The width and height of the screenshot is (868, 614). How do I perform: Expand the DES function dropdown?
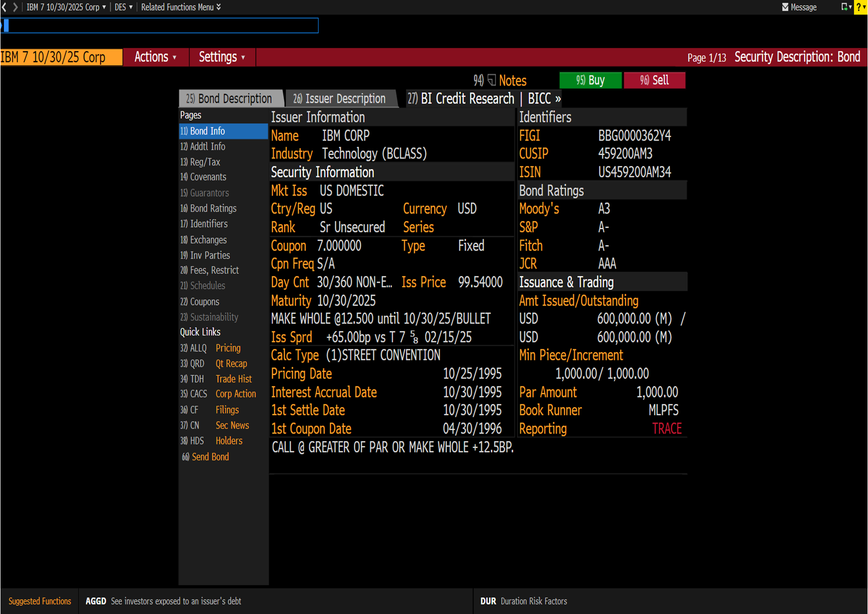pos(123,7)
